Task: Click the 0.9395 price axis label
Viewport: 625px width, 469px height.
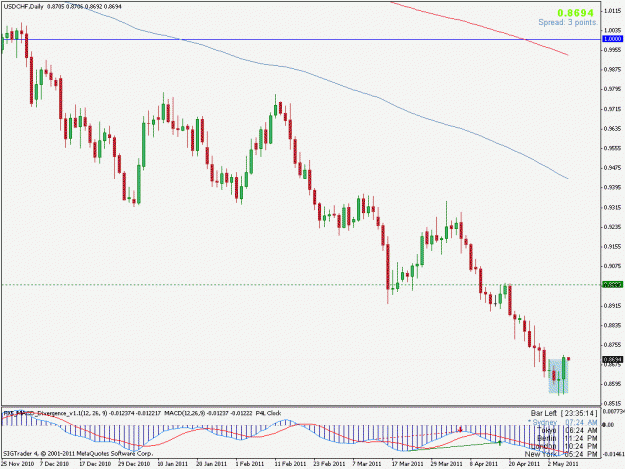Action: point(613,187)
